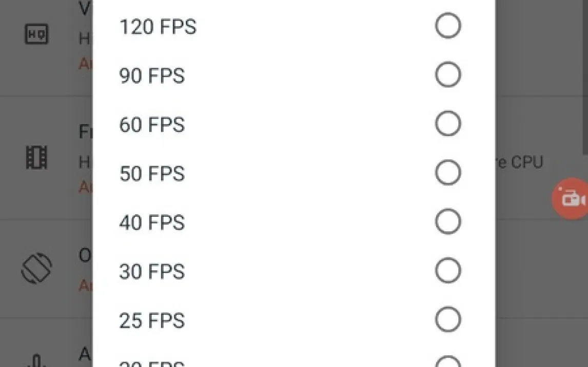Select the 25 FPS text entry

pyautogui.click(x=151, y=321)
